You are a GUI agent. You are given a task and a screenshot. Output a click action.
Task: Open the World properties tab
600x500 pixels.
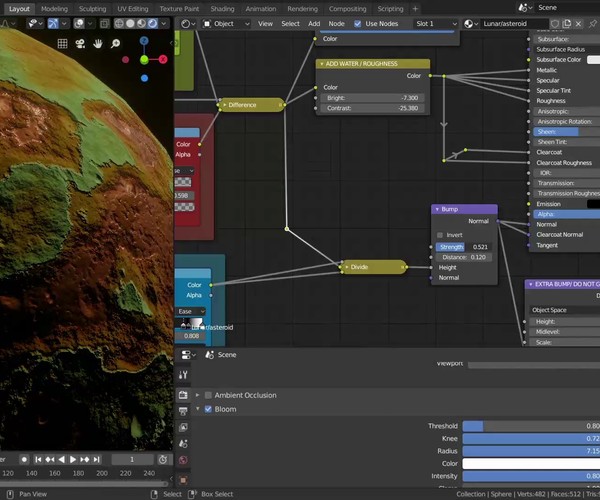183,460
